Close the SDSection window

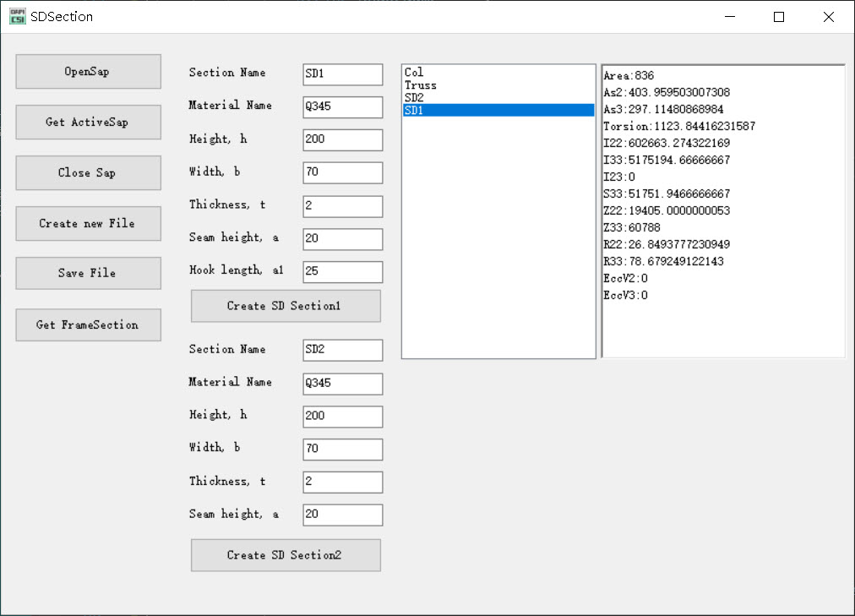[x=829, y=17]
